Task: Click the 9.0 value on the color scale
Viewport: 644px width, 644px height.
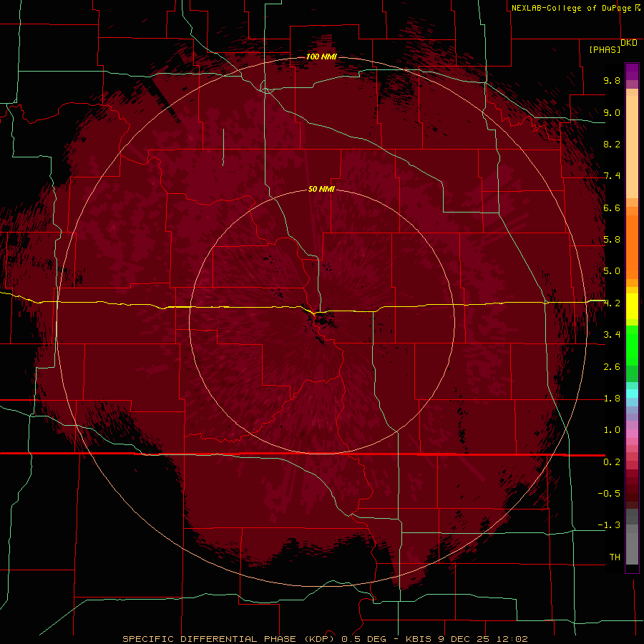Action: tap(612, 112)
